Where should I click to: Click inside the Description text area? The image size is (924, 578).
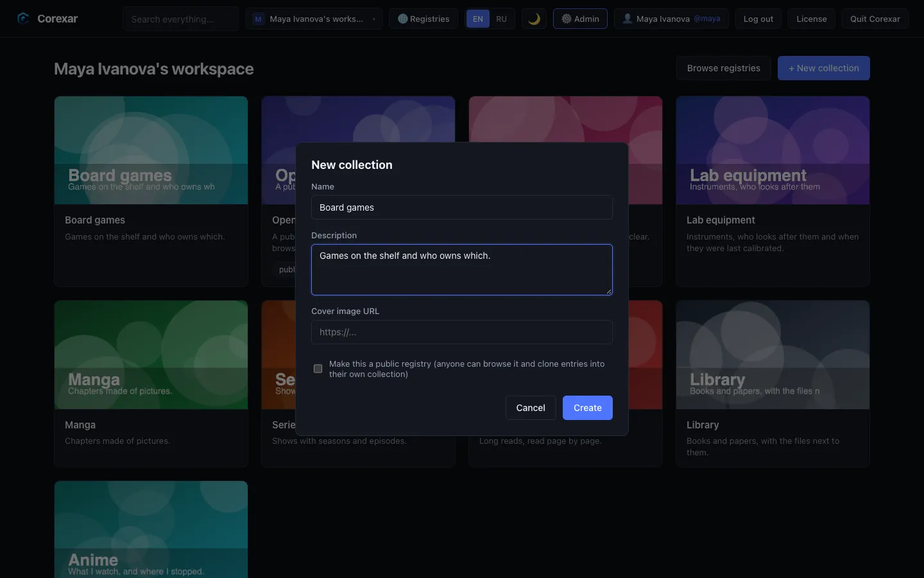point(462,270)
